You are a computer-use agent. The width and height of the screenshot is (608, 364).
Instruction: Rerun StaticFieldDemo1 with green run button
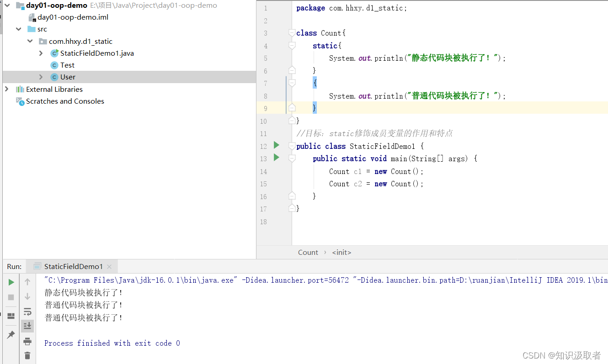pos(11,282)
